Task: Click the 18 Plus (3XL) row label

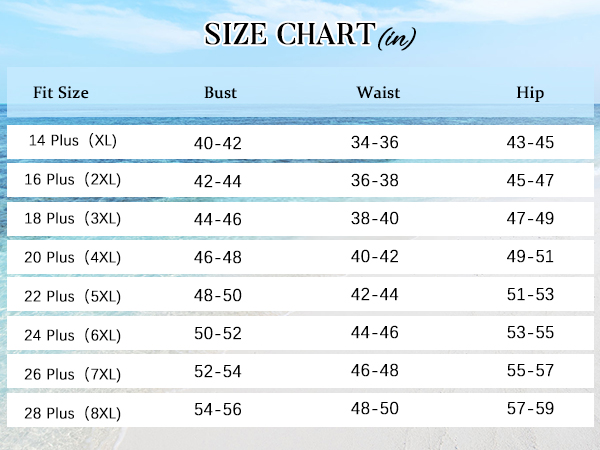Action: click(73, 218)
